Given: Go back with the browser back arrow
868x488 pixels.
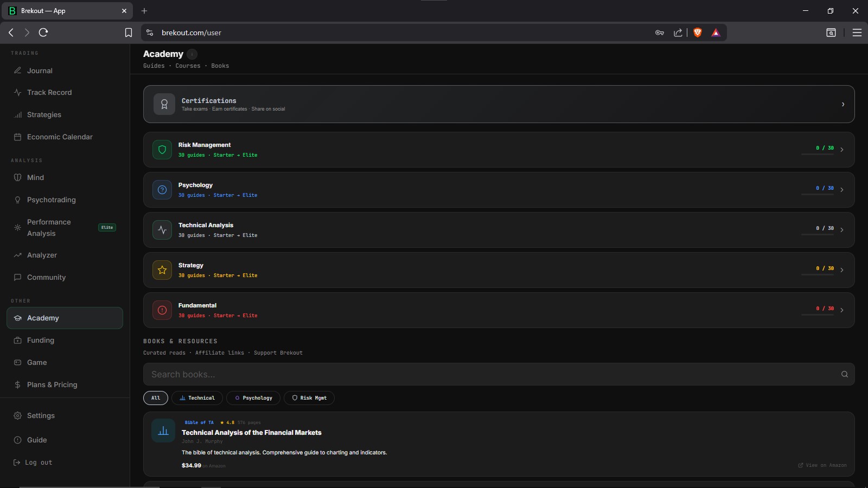Looking at the screenshot, I should [x=11, y=33].
